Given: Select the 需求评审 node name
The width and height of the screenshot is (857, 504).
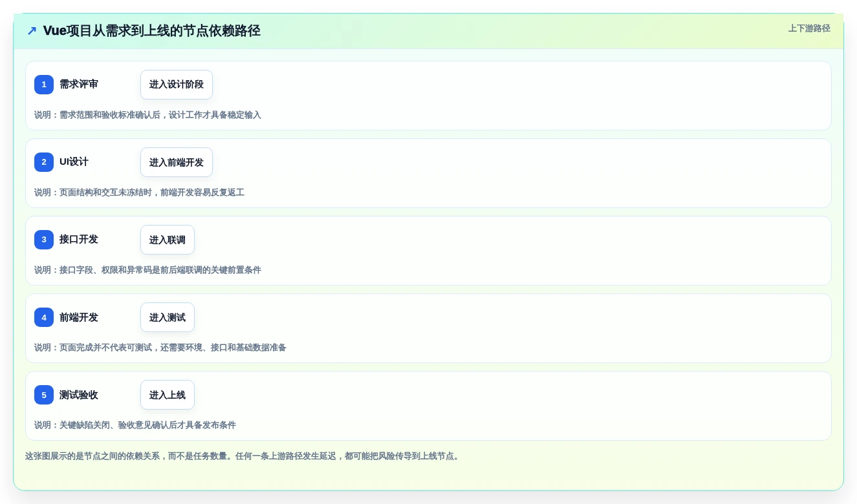Looking at the screenshot, I should tap(79, 85).
